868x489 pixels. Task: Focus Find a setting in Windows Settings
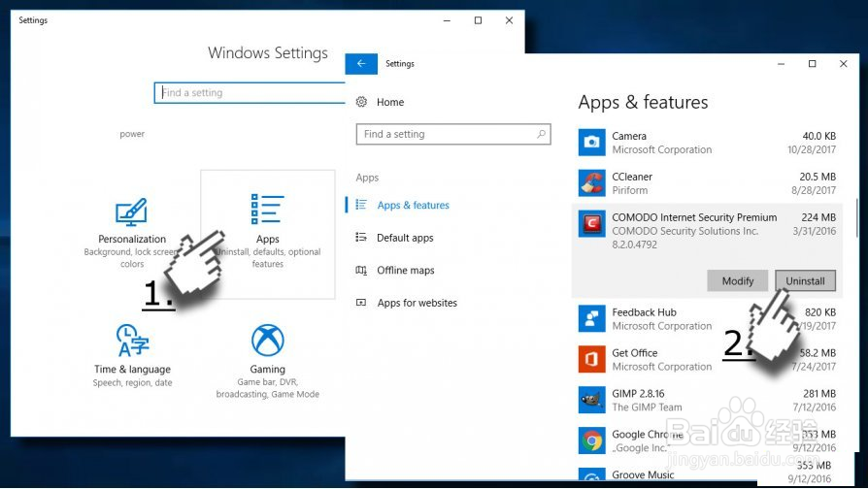[250, 92]
